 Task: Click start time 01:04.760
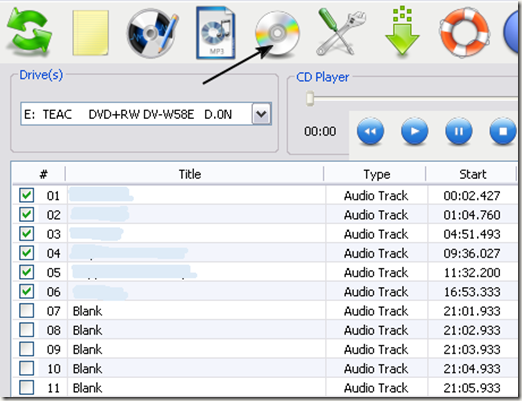click(x=472, y=215)
